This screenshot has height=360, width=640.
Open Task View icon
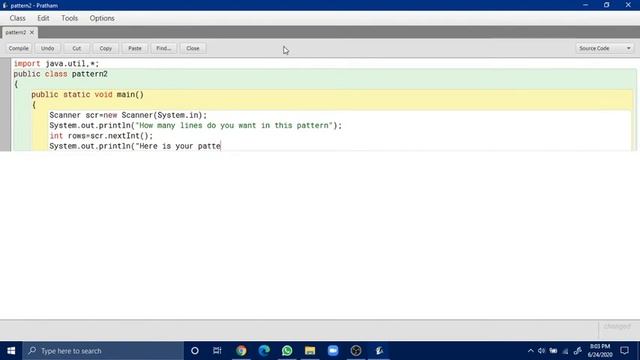[x=217, y=351]
